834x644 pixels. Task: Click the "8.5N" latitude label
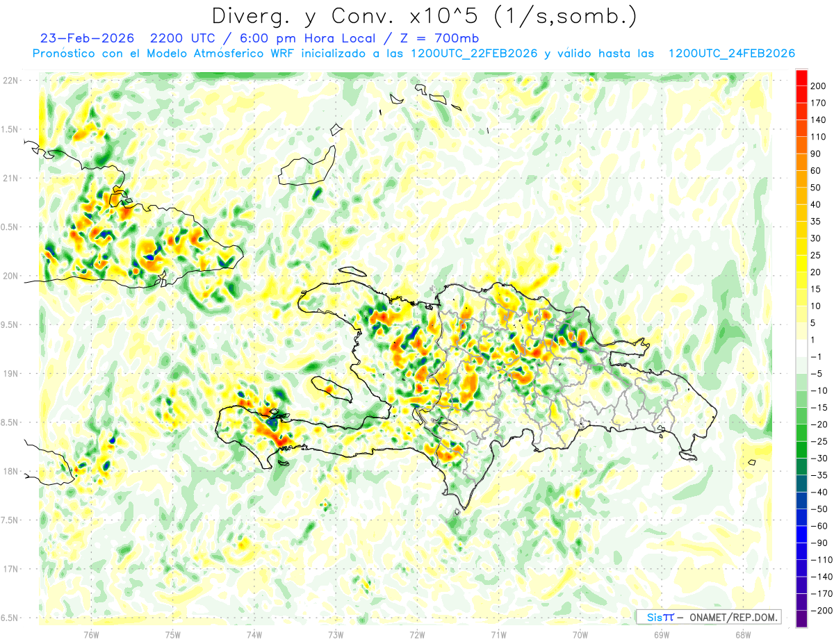10,422
